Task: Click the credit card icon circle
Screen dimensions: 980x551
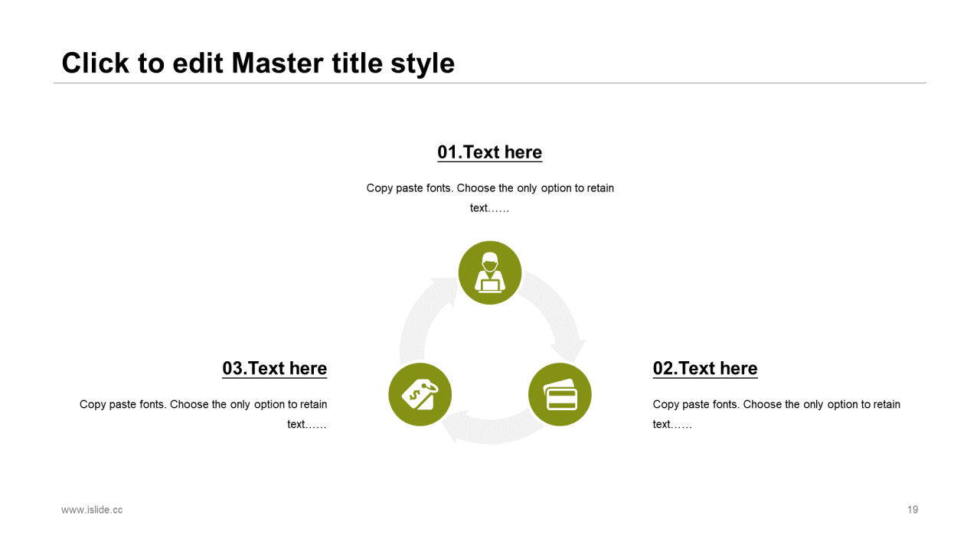Action: pyautogui.click(x=560, y=394)
